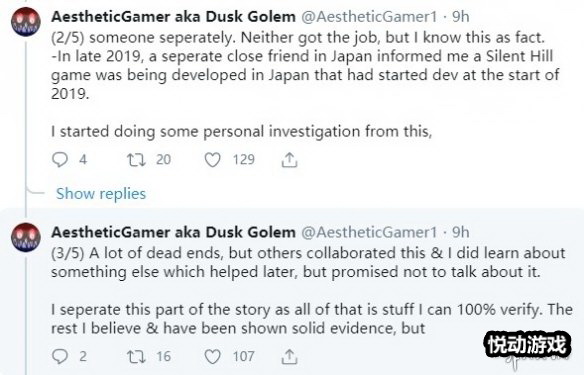The height and width of the screenshot is (375, 584).
Task: View the retweet count 20 on the (2/5) tweet
Action: 164,160
